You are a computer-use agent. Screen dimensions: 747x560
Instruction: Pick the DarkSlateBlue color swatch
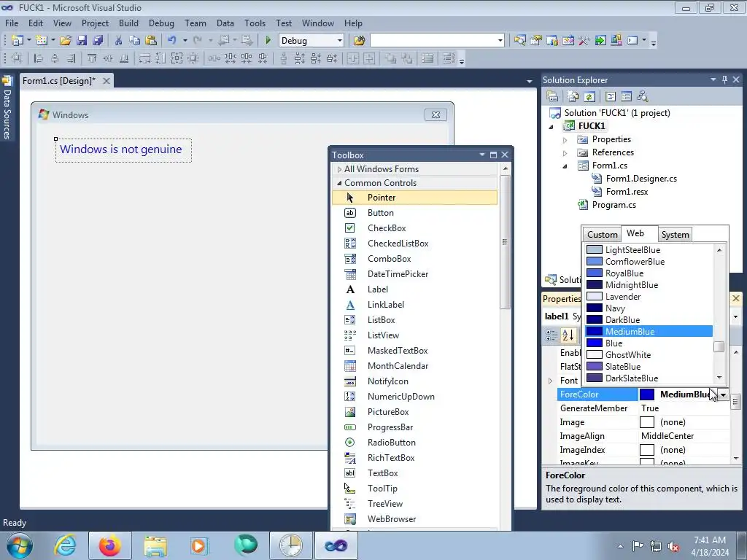pos(594,378)
